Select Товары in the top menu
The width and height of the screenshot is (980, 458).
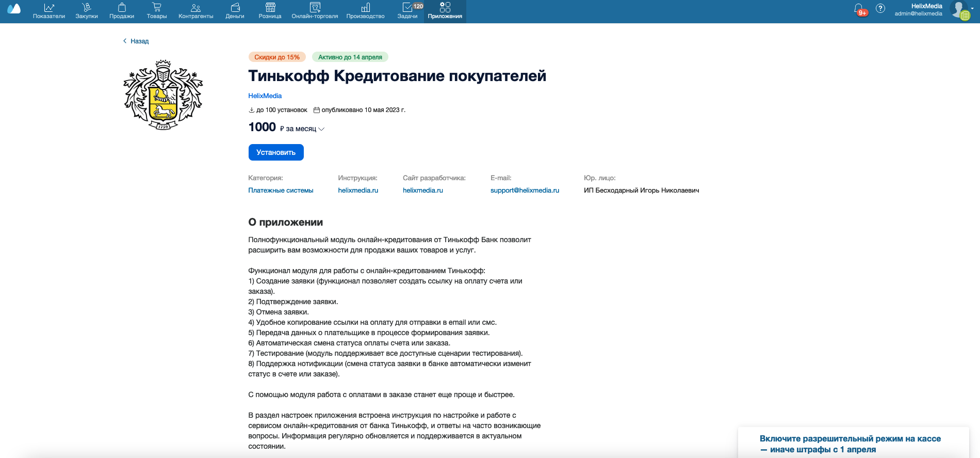pos(157,11)
